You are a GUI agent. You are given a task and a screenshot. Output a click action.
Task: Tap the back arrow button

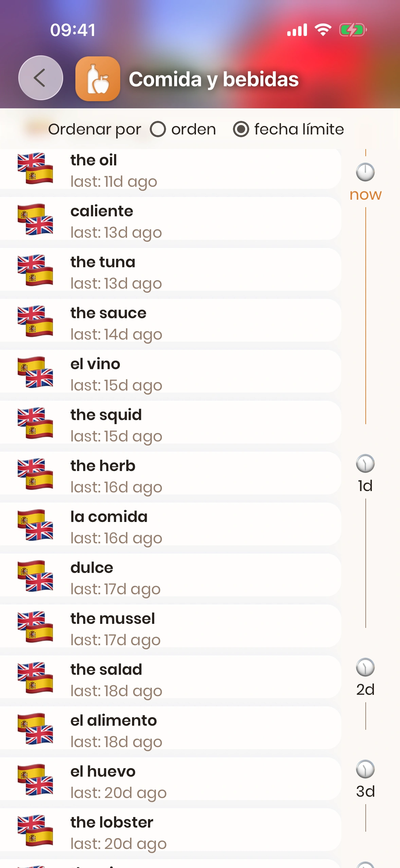pos(40,78)
